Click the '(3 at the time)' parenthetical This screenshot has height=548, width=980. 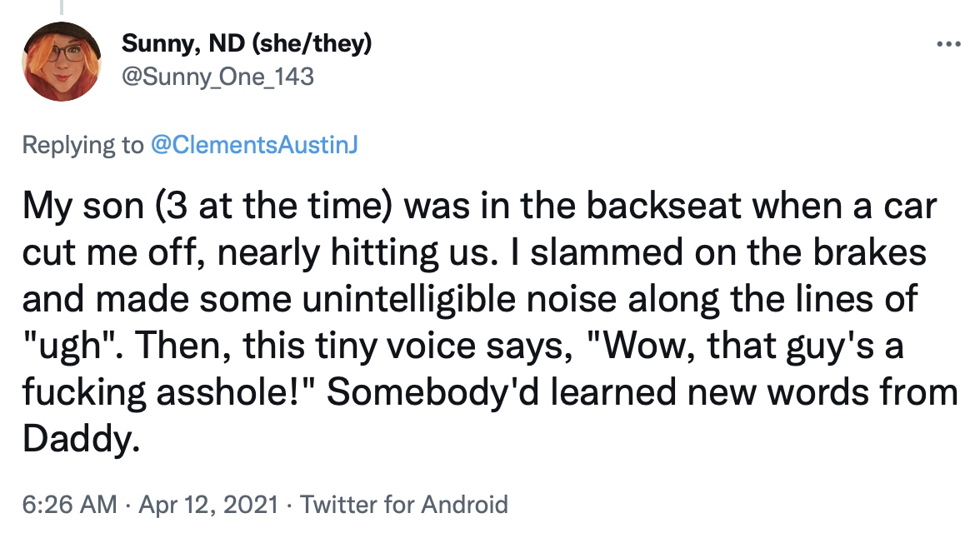(x=273, y=207)
